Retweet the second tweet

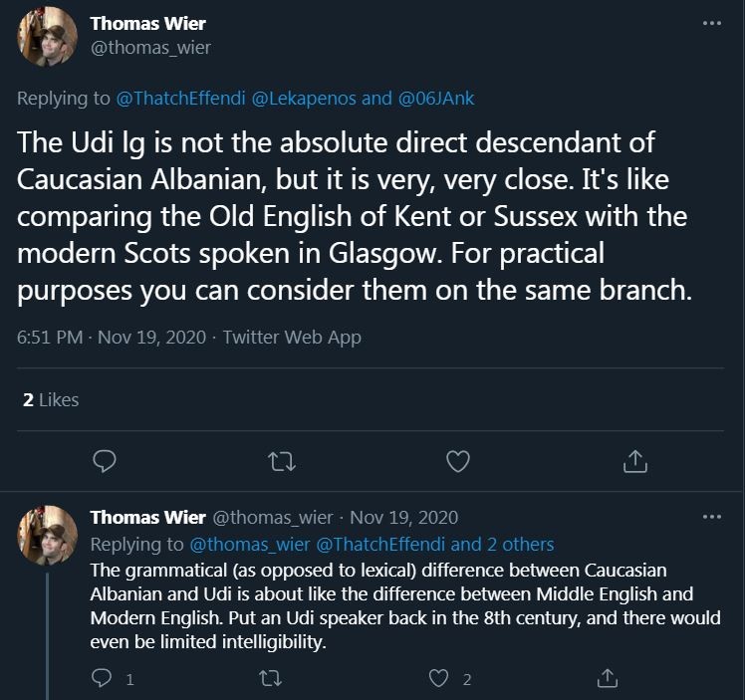point(270,679)
